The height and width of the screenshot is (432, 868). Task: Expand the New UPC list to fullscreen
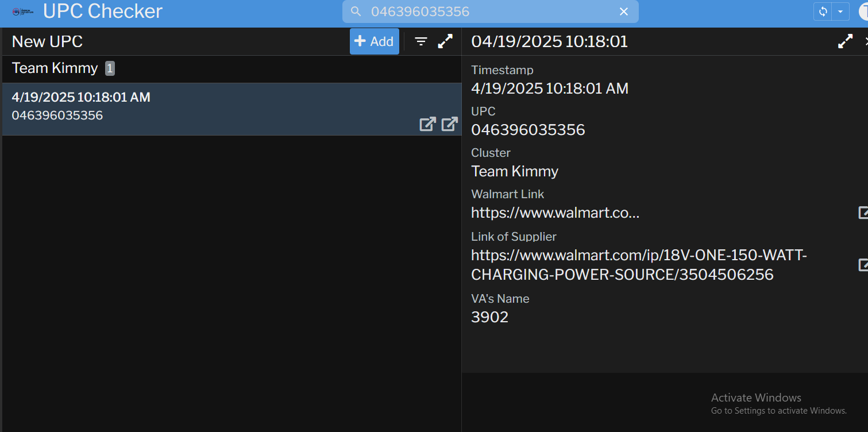445,41
